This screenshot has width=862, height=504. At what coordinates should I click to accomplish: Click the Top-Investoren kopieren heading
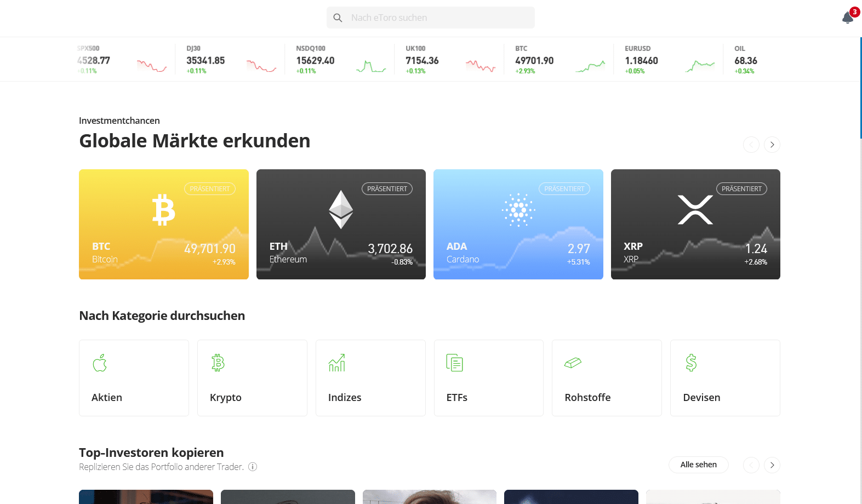pos(151,453)
